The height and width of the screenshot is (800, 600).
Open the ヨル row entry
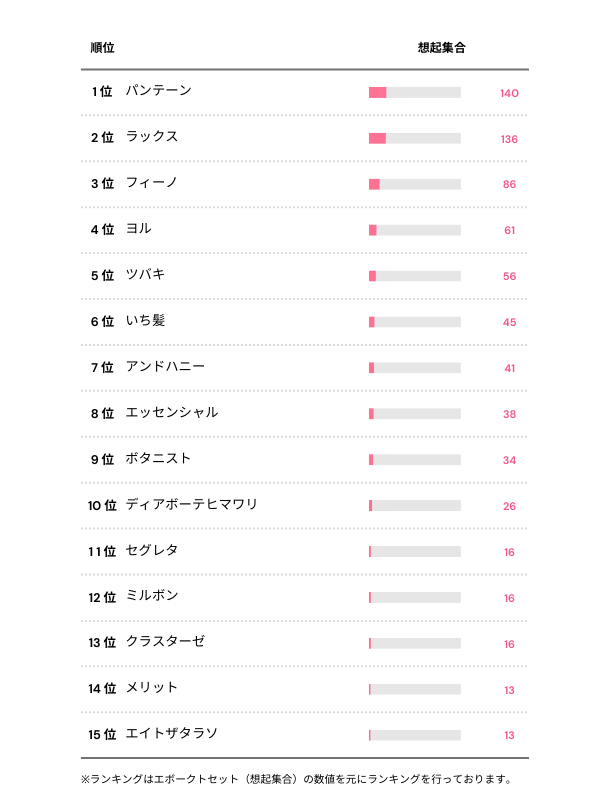[x=139, y=229]
